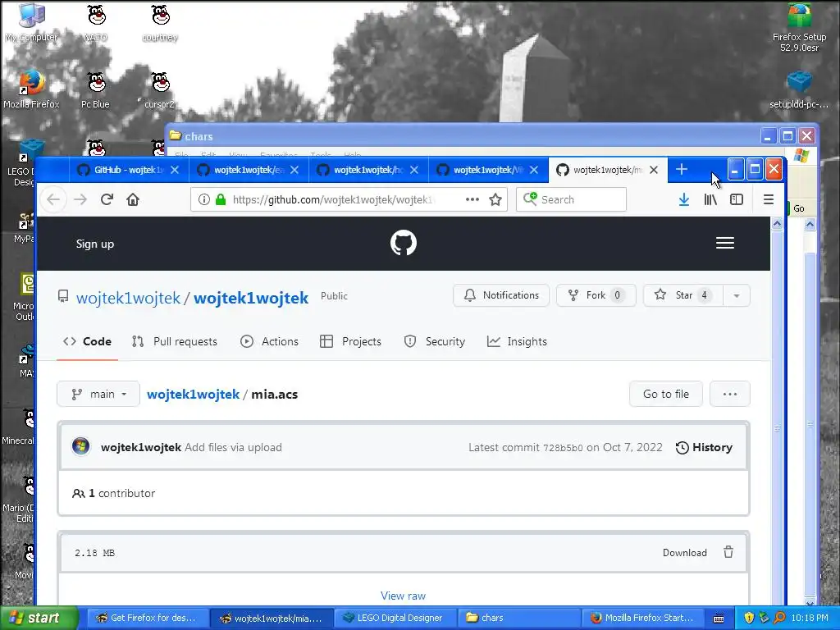Open the Security tab

pyautogui.click(x=435, y=342)
